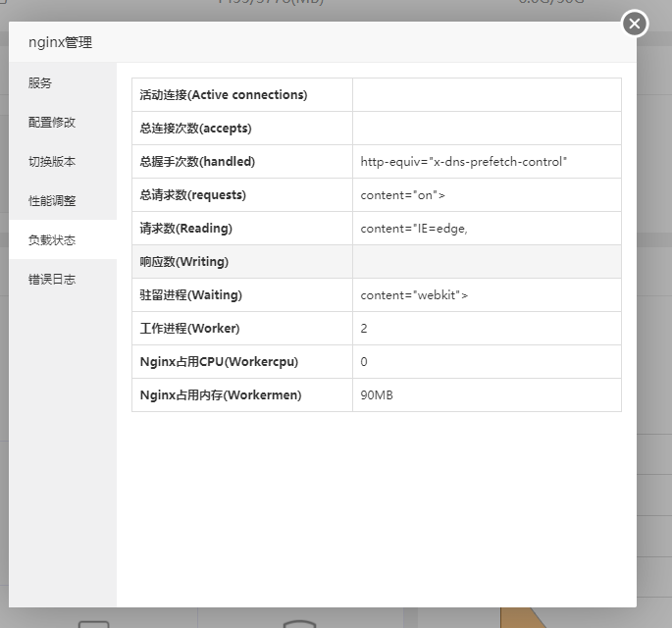This screenshot has width=672, height=628.
Task: Click the 90MB memory value
Action: [377, 395]
